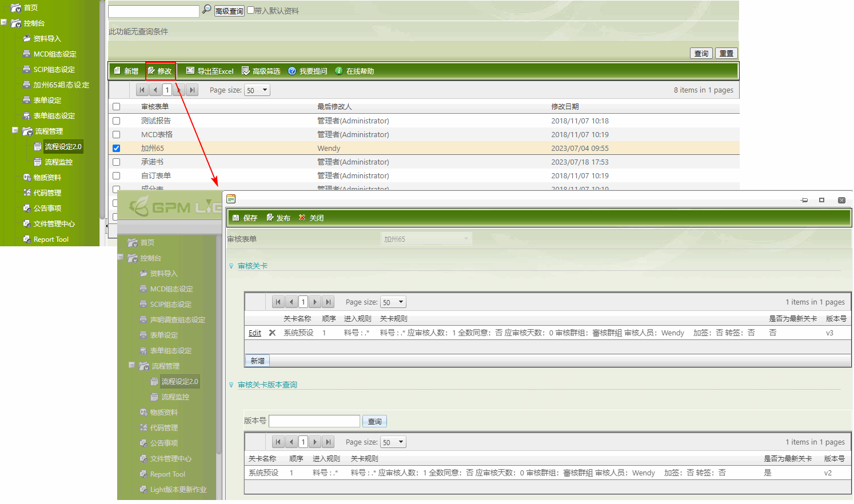Click 发布 in the dialog toolbar
Screen dimensions: 854x504
278,218
